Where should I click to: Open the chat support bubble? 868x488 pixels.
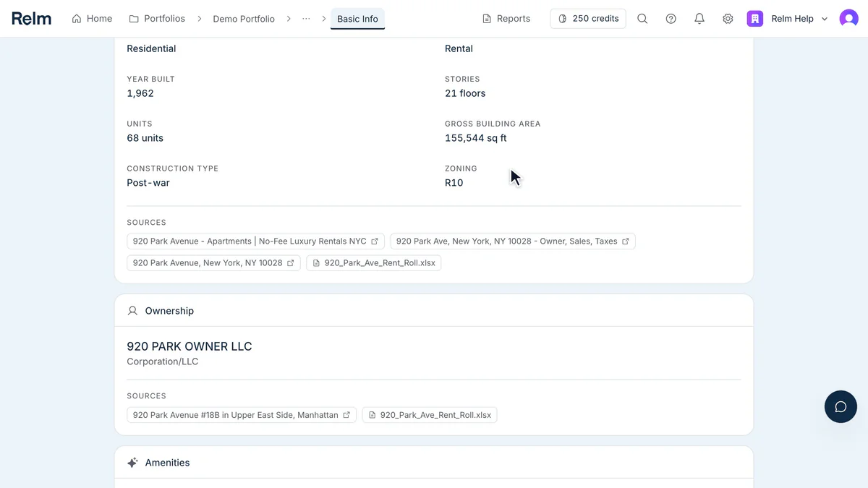coord(841,407)
